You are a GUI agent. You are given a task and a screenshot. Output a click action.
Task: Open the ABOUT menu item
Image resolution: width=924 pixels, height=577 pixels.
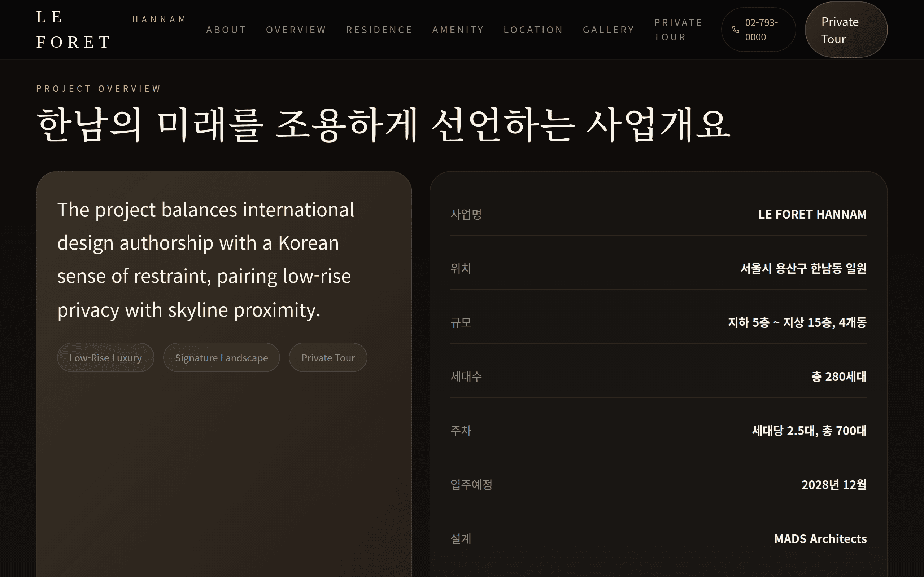226,30
